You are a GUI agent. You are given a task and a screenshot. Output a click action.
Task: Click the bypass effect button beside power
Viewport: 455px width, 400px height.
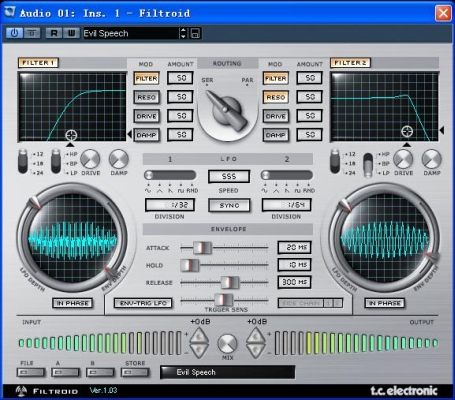[32, 33]
